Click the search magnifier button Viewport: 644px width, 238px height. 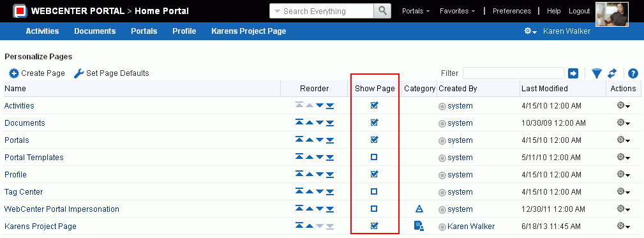[x=382, y=11]
